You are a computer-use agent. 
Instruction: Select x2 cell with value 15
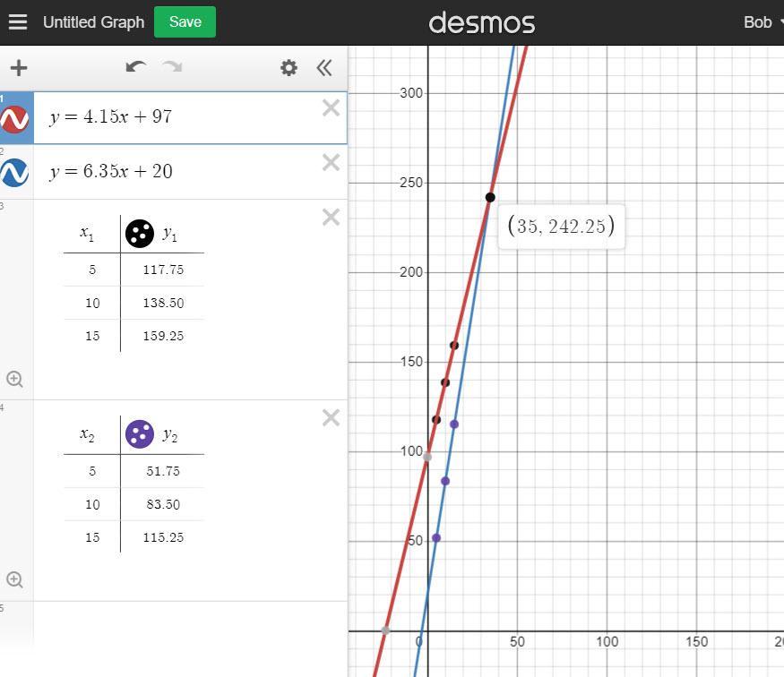coord(92,537)
